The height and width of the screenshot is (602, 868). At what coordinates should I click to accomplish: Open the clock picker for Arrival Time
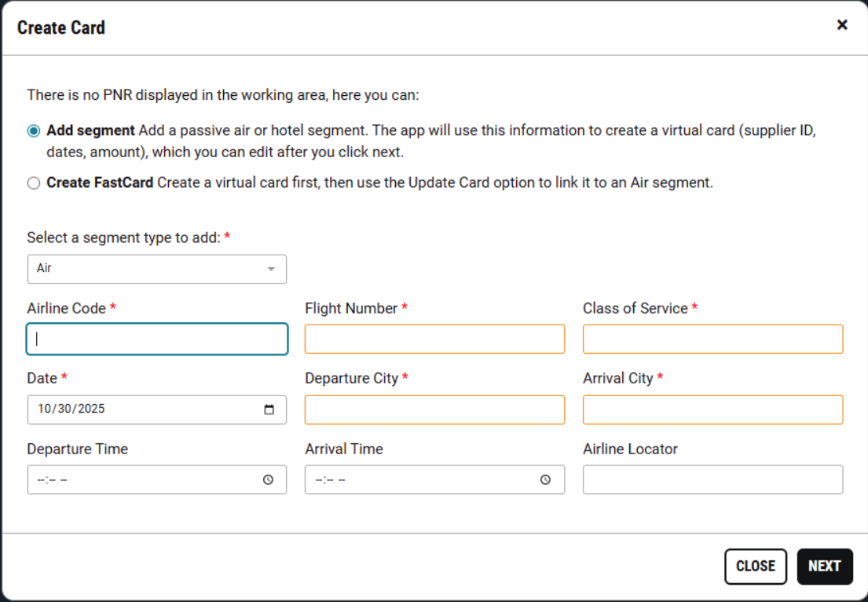click(x=545, y=479)
